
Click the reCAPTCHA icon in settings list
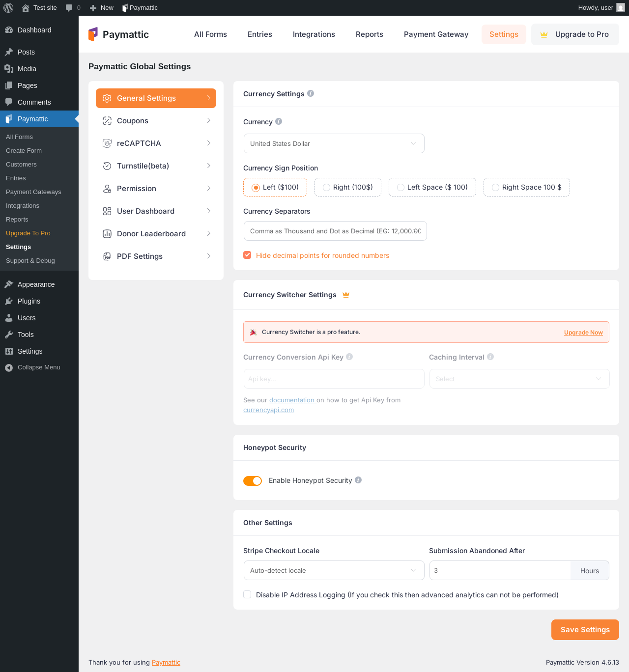tap(107, 143)
